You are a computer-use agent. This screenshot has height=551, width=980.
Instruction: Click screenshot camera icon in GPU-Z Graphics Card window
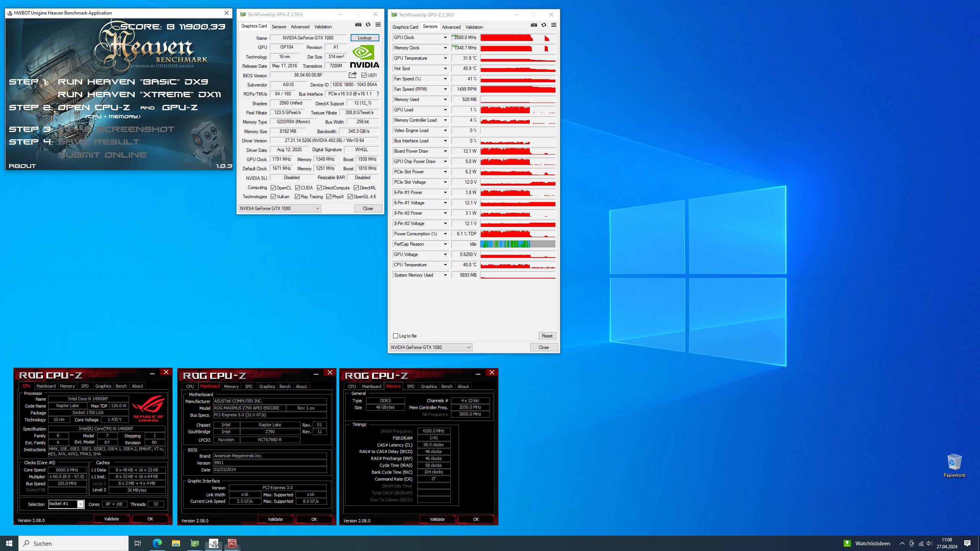pyautogui.click(x=358, y=25)
